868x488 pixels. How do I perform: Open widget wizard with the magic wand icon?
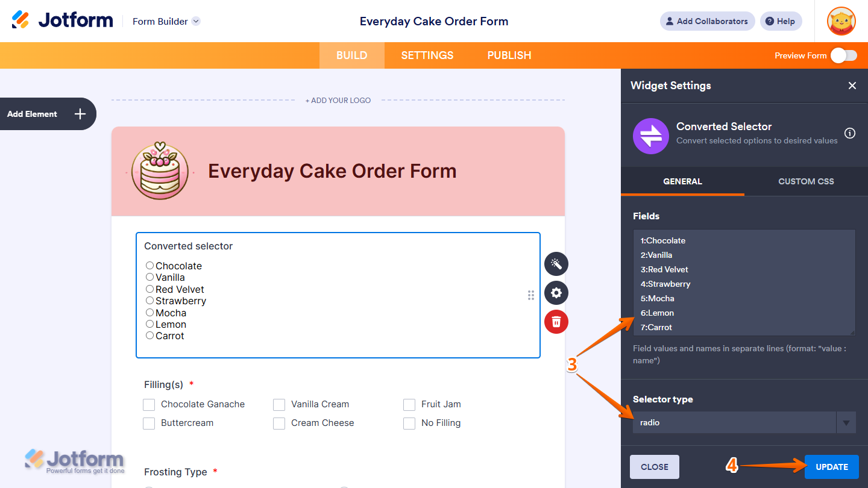(x=556, y=264)
